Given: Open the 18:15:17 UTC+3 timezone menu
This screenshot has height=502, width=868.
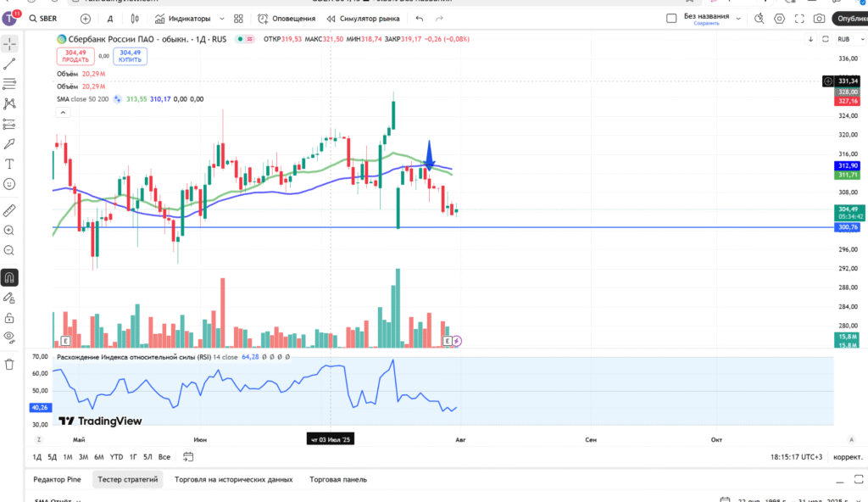Looking at the screenshot, I should [x=796, y=457].
